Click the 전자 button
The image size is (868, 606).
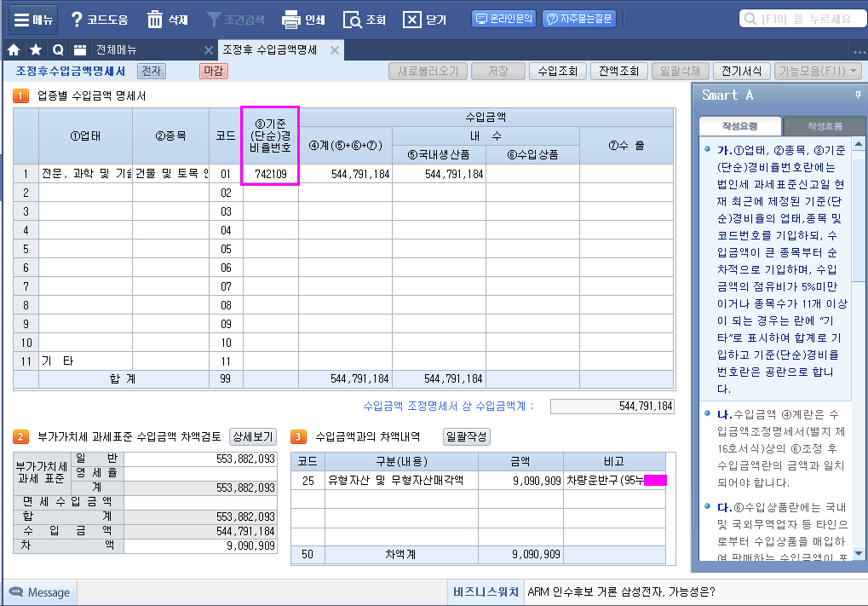click(x=151, y=71)
